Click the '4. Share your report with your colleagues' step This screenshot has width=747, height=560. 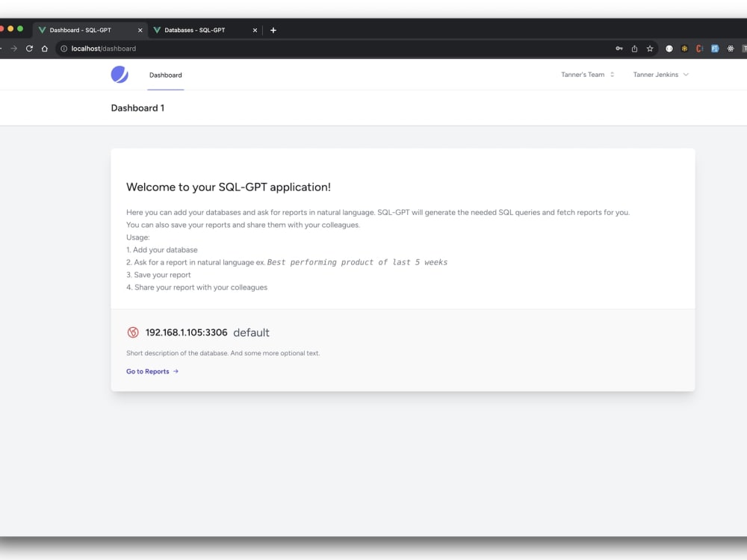coord(196,287)
